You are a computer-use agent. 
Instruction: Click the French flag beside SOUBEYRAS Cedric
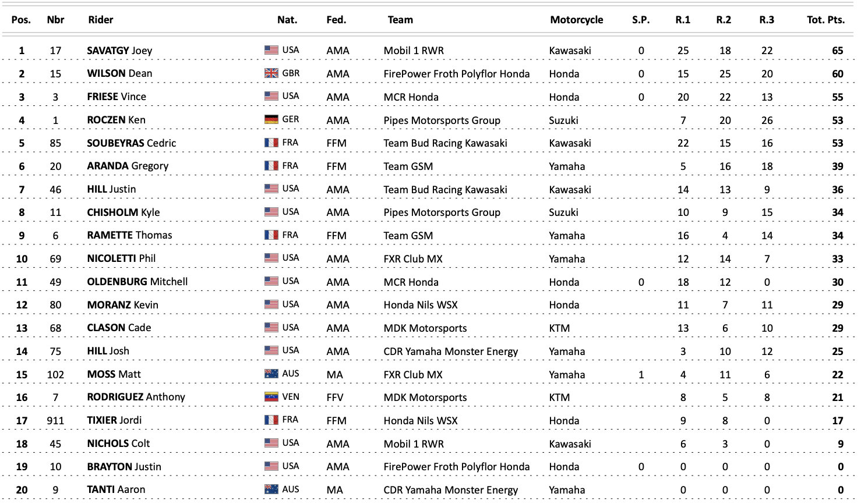[x=271, y=143]
